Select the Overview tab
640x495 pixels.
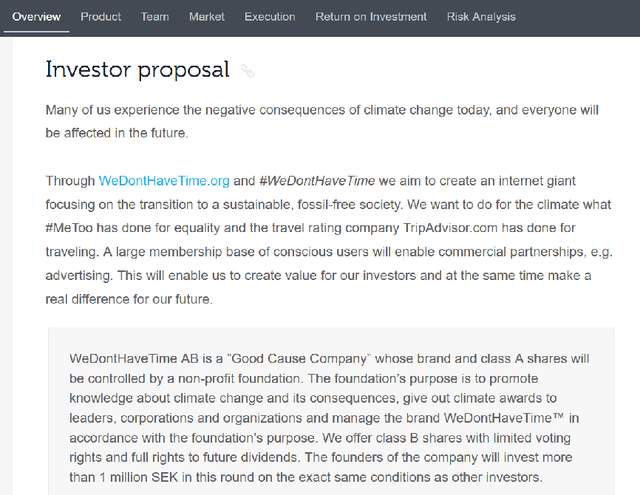tap(36, 17)
